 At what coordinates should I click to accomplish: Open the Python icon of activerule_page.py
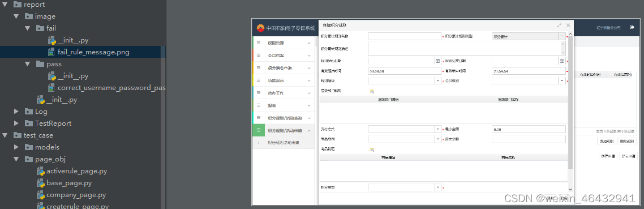click(40, 171)
